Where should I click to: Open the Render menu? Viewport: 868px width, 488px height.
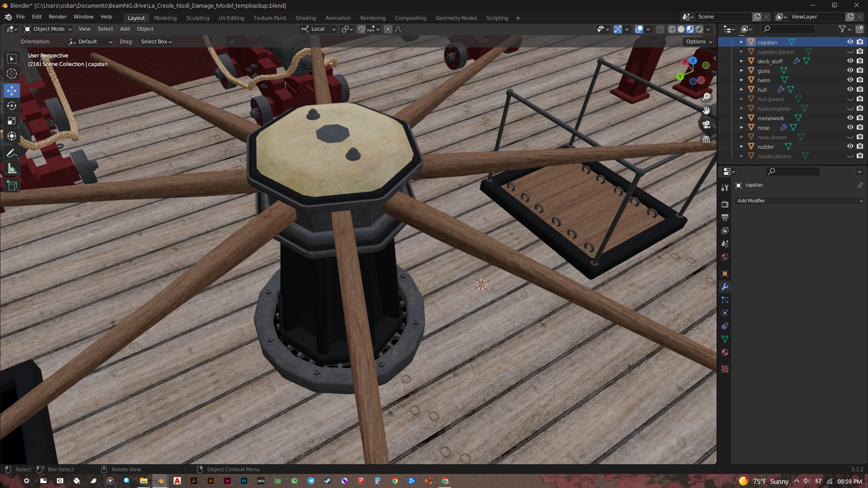pyautogui.click(x=57, y=17)
